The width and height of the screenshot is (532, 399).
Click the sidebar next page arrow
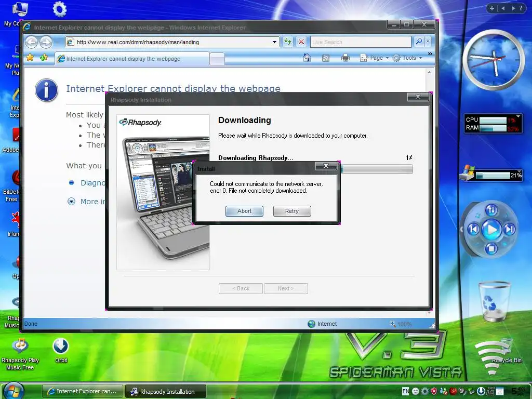click(x=513, y=8)
